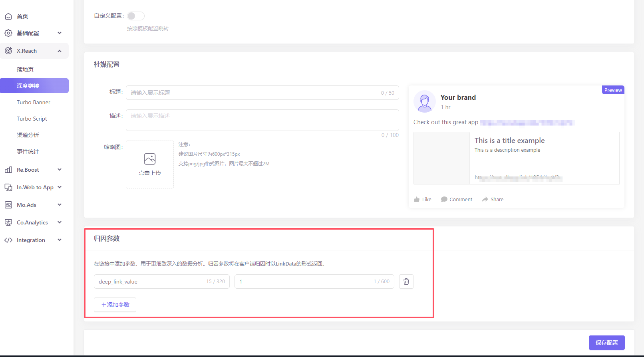Click the image upload icon for thumbnail

pyautogui.click(x=150, y=159)
